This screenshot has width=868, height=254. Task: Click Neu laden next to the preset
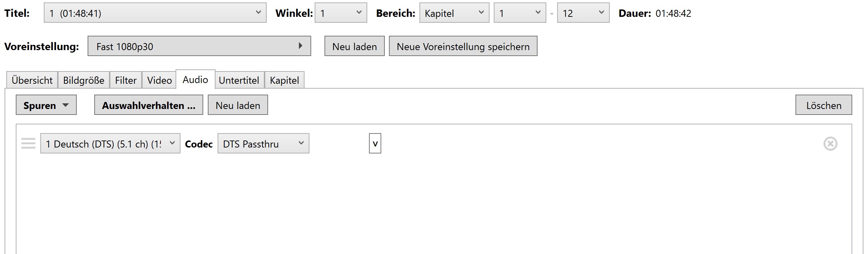tap(354, 46)
